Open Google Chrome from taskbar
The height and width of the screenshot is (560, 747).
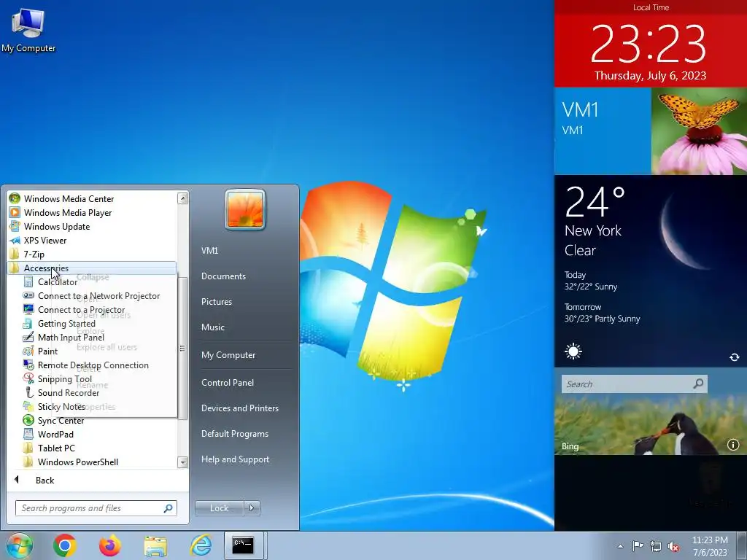(65, 545)
